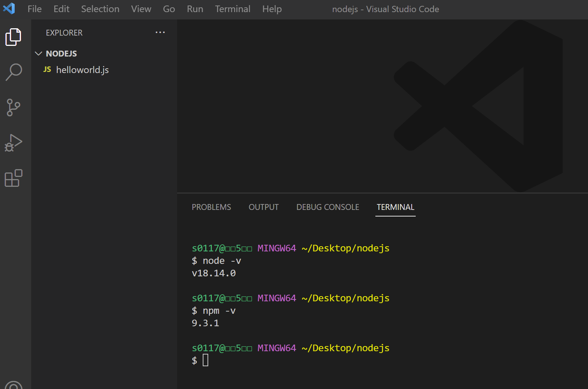
Task: Open the Explorer view in activity bar
Action: tap(14, 37)
